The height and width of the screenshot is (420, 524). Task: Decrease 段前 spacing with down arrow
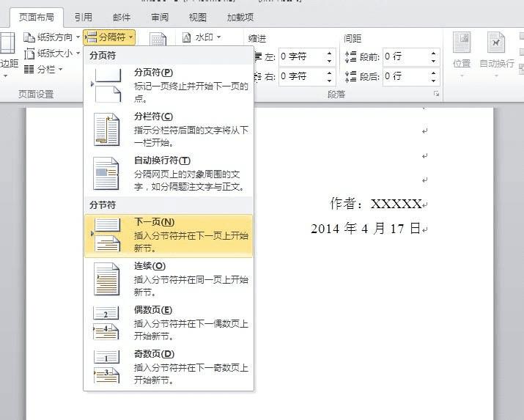[434, 61]
